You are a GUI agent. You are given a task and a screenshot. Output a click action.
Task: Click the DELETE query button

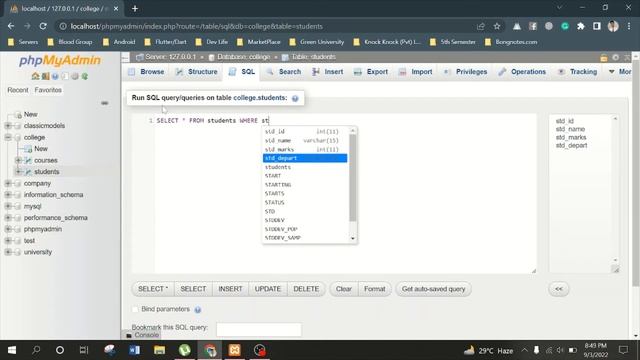(x=306, y=289)
